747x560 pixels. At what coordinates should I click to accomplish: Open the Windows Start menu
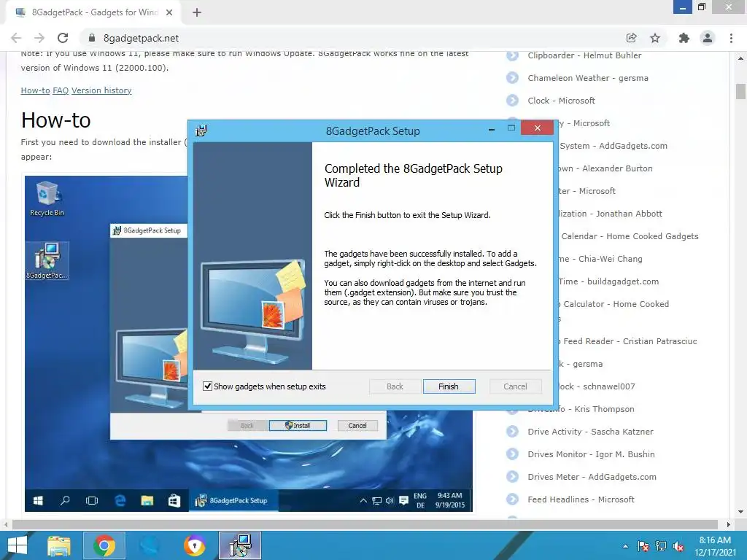(x=18, y=545)
